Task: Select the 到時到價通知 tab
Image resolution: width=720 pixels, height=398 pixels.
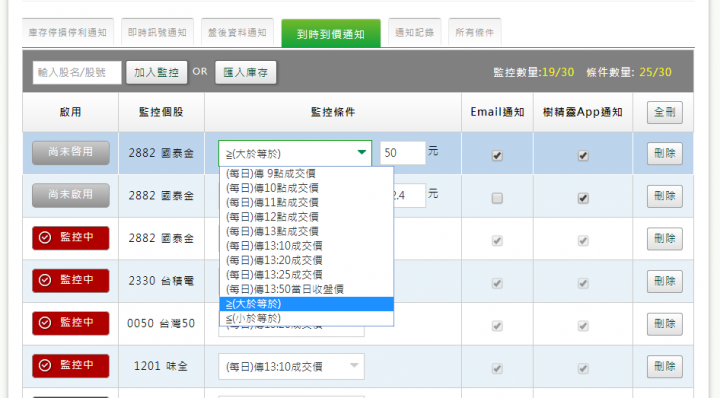Action: [x=331, y=34]
